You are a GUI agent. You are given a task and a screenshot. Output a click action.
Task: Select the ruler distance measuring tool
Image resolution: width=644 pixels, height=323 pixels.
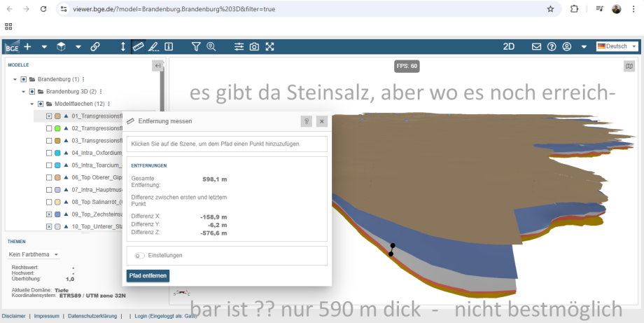[x=138, y=46]
